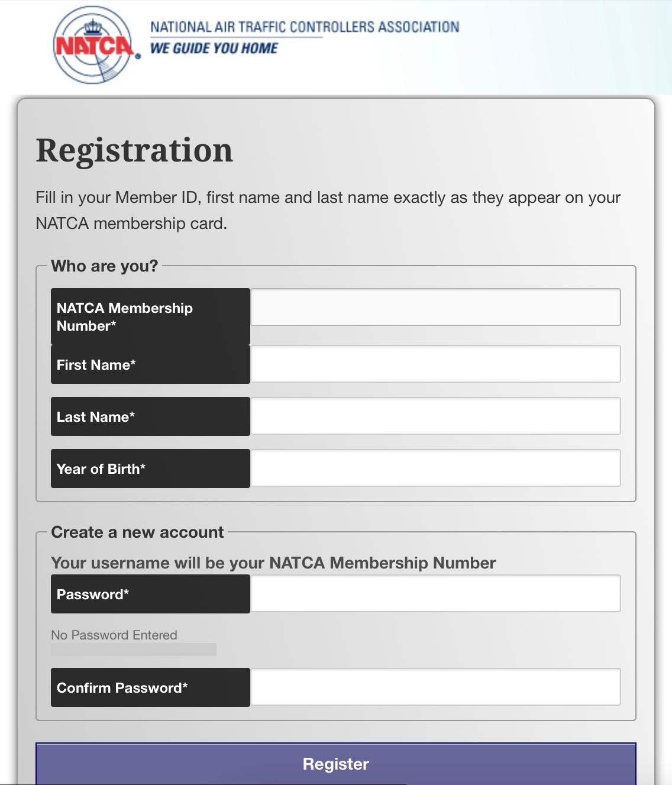This screenshot has height=785, width=672.
Task: Click the No Password Entered status text
Action: coord(114,635)
